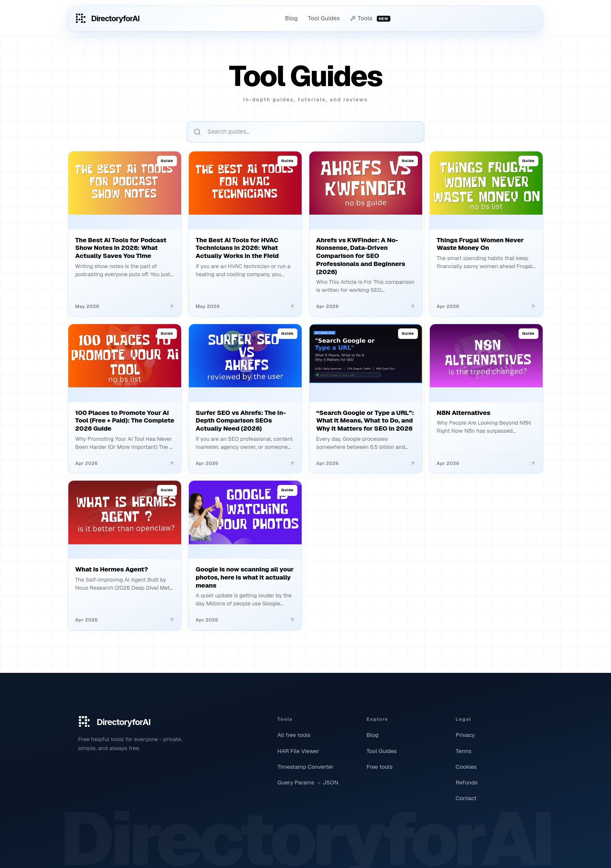
Task: Open the 100 Places to Promote thumbnail
Action: (125, 356)
